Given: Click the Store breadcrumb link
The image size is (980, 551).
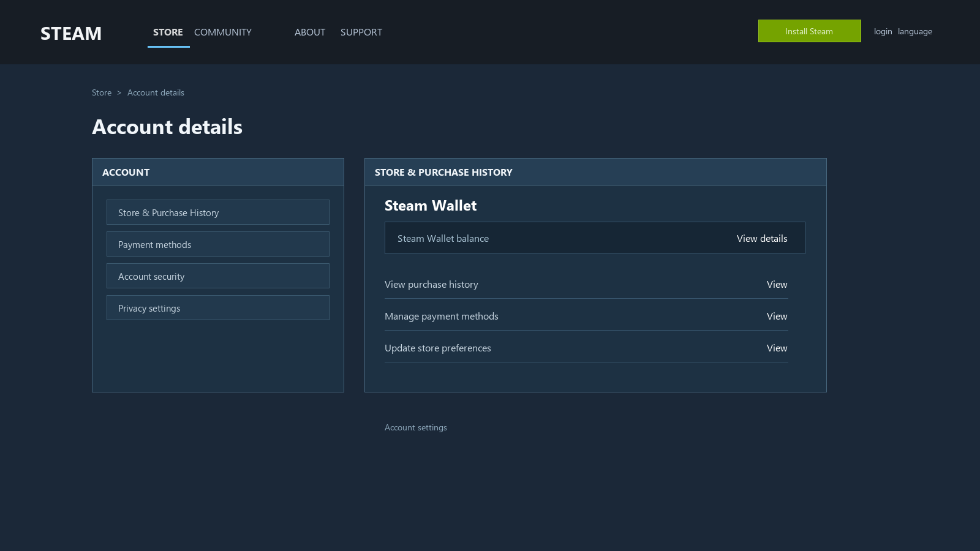Looking at the screenshot, I should [102, 92].
